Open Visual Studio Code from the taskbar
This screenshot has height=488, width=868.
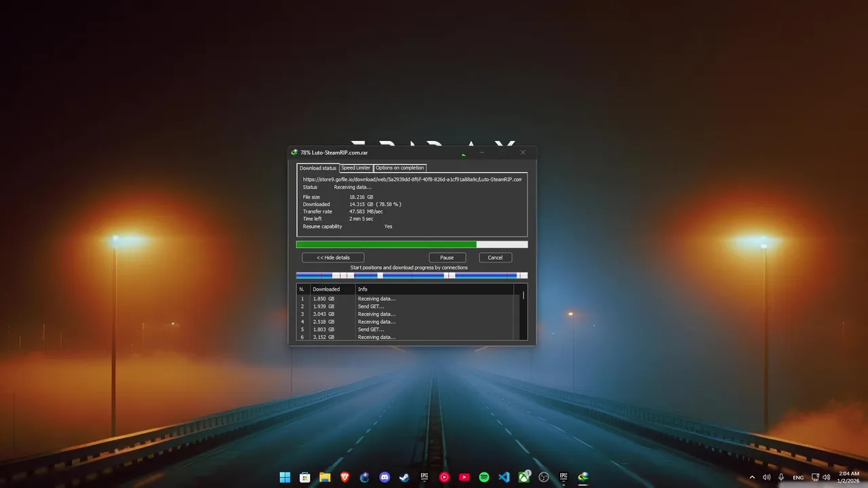point(504,477)
